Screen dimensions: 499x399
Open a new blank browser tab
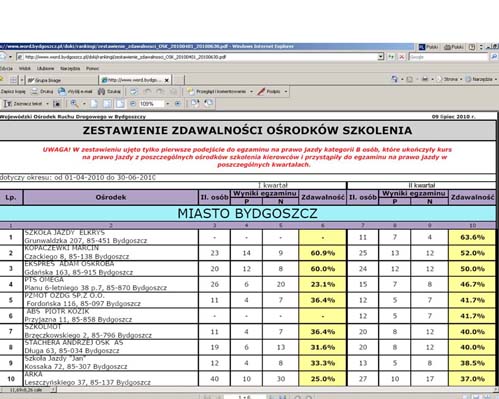178,80
